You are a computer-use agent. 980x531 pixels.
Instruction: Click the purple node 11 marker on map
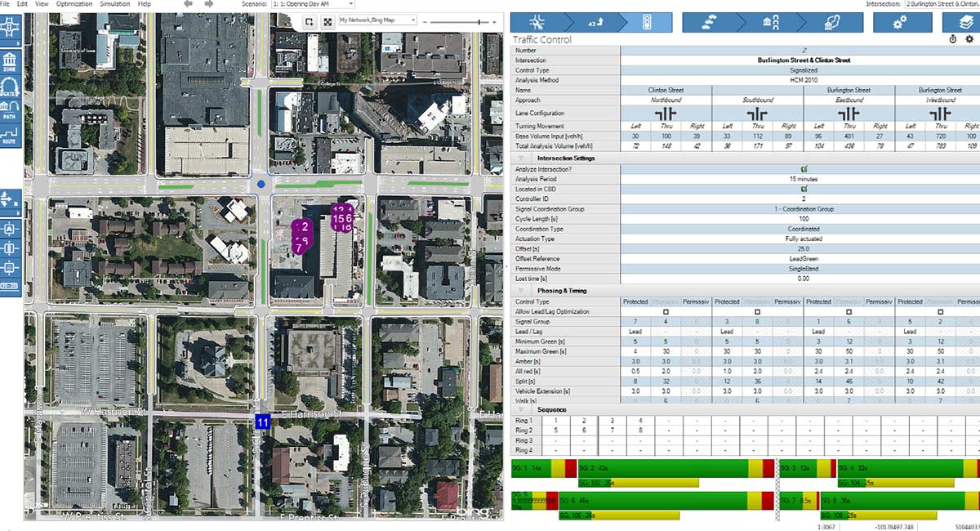(262, 422)
